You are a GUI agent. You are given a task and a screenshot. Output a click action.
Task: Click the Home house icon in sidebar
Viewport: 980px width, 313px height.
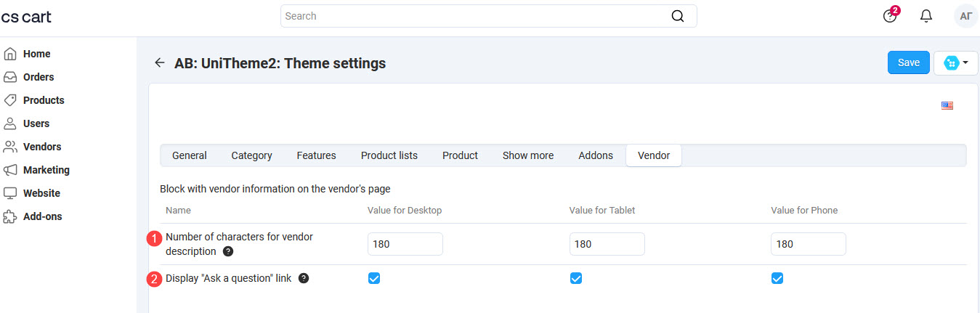click(10, 54)
